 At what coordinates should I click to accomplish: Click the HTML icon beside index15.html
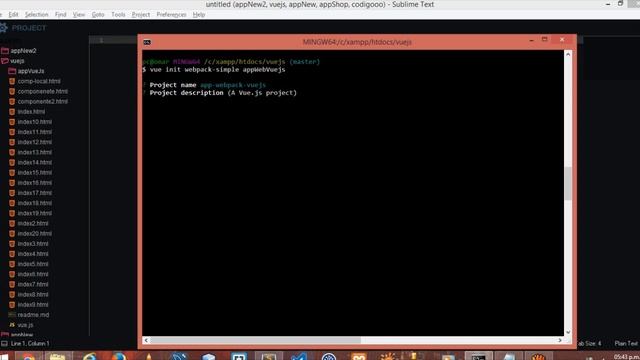(12, 173)
